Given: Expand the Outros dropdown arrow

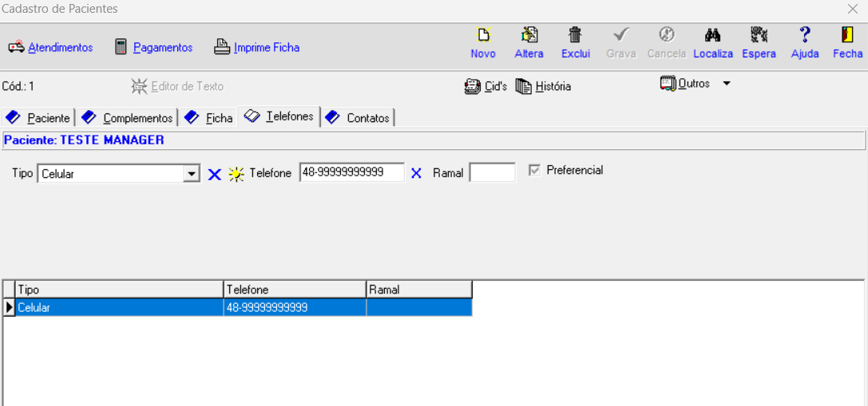Looking at the screenshot, I should 727,84.
